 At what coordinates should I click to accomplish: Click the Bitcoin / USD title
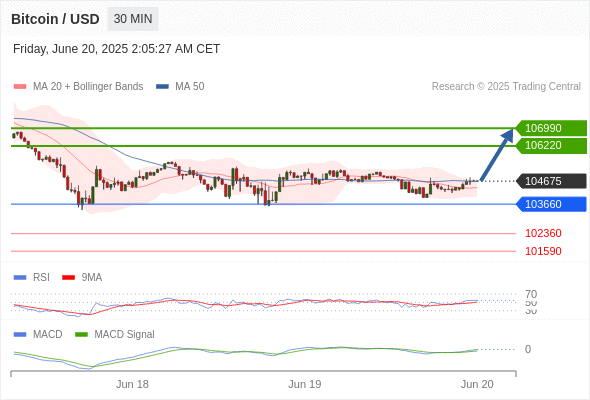[55, 19]
